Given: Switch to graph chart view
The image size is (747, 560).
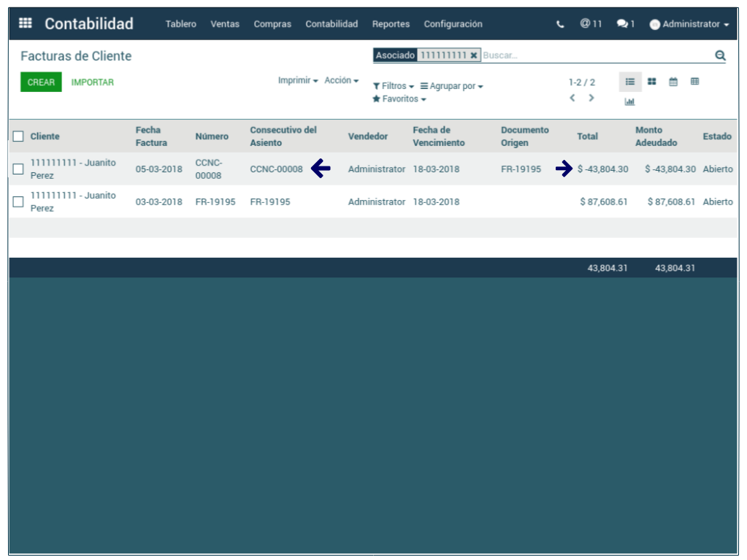Looking at the screenshot, I should tap(629, 101).
